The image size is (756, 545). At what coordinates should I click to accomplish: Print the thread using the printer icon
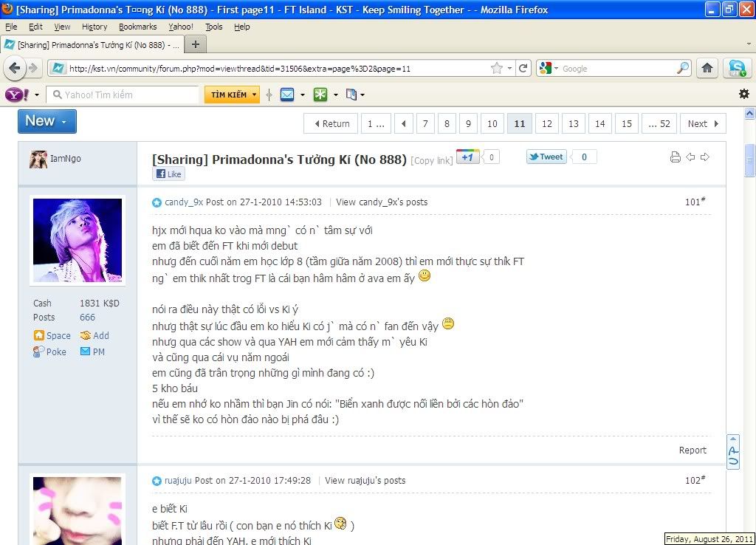tap(675, 157)
